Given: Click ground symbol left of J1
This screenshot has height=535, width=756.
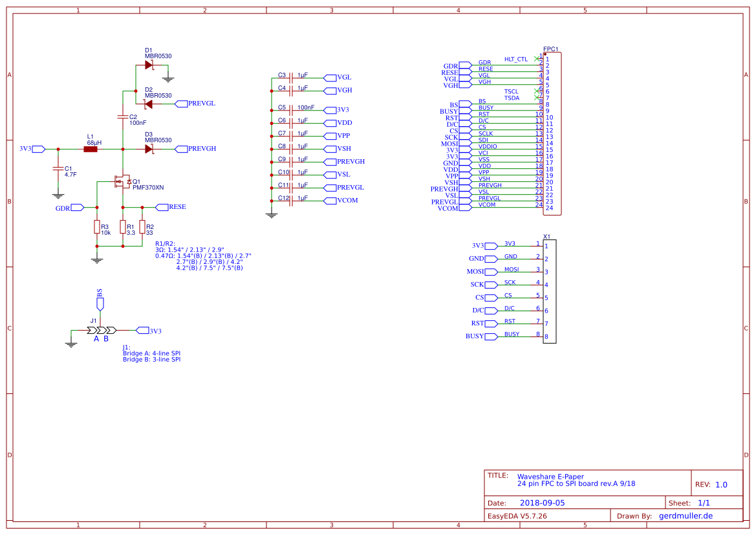Looking at the screenshot, I should [x=71, y=344].
